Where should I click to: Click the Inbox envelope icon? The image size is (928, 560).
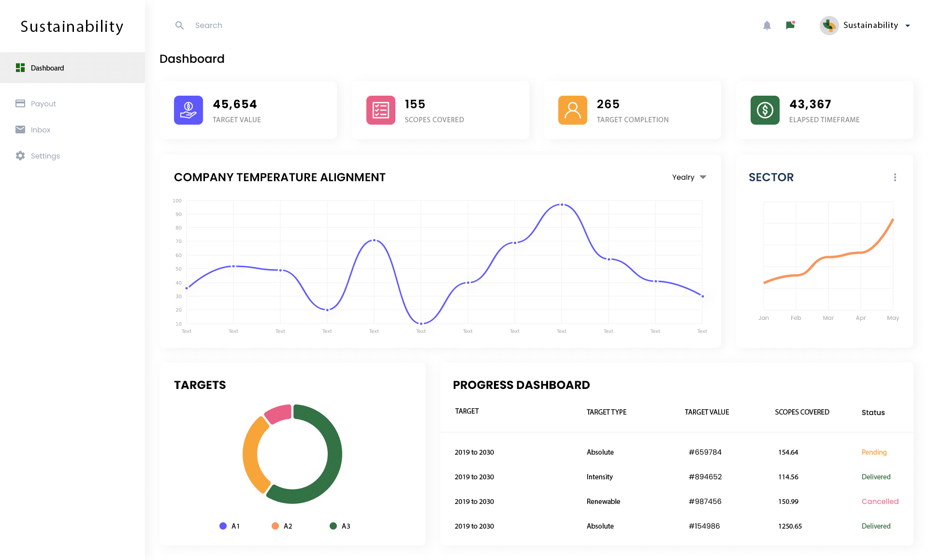click(x=20, y=129)
